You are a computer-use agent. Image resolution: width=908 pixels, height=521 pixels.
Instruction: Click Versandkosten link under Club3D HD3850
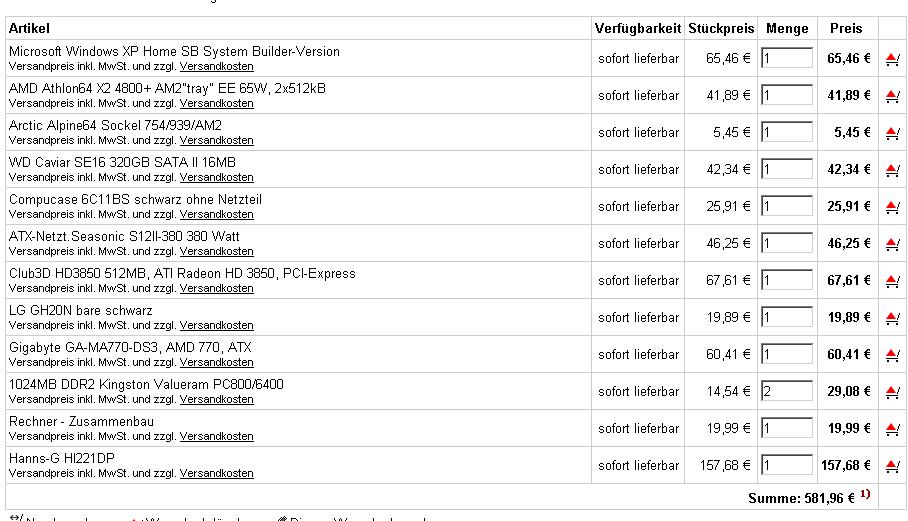[216, 288]
